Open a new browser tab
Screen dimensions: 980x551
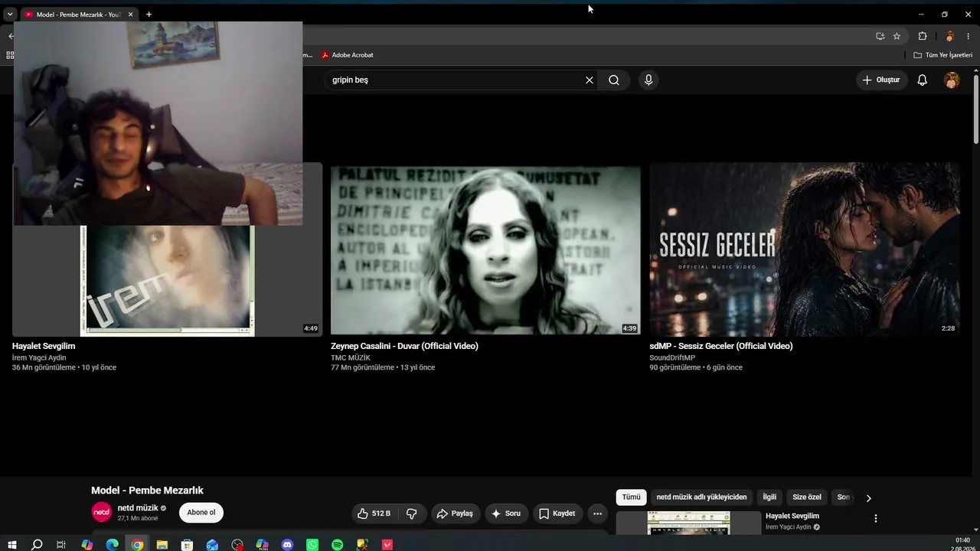[149, 15]
